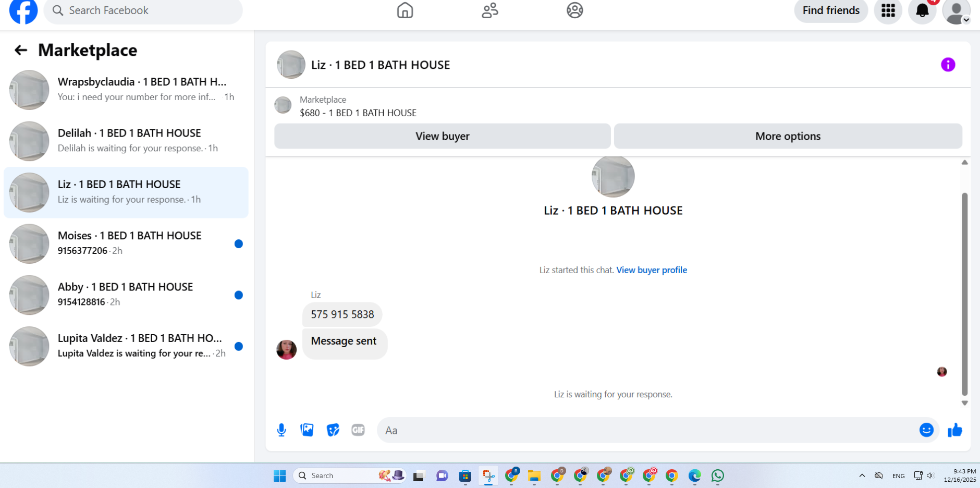Open the emoji picker smiley
This screenshot has height=488, width=980.
click(926, 430)
